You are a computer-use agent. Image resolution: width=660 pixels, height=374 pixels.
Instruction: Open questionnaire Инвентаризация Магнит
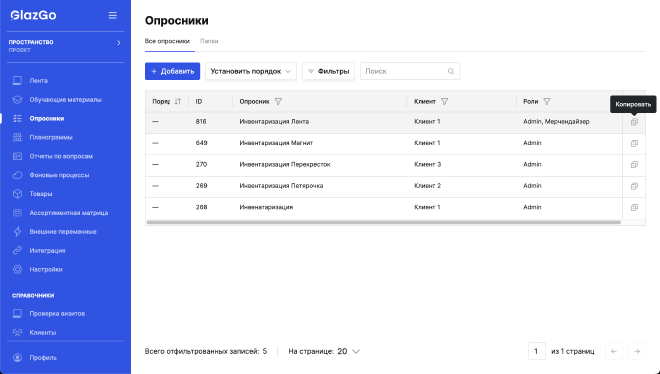click(x=276, y=143)
